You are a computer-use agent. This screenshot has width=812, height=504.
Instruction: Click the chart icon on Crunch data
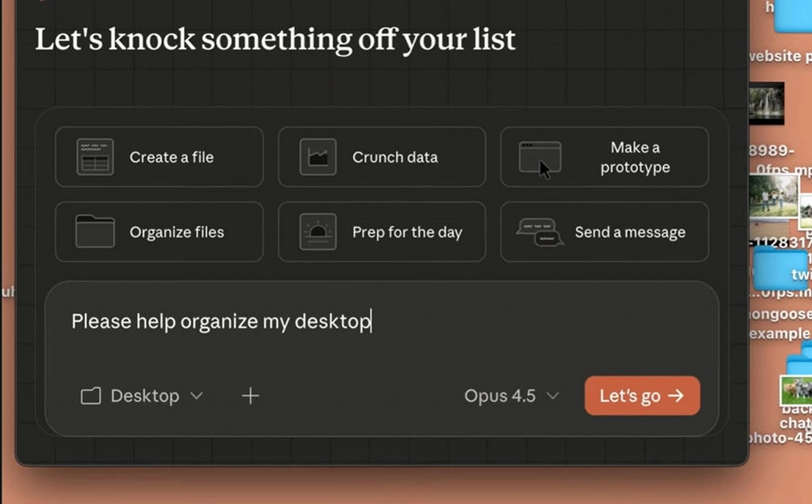(318, 157)
